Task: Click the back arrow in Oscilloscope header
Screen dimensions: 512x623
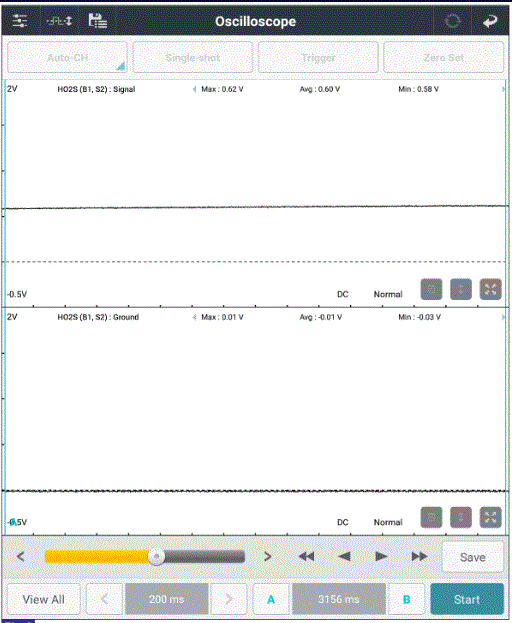Action: point(490,21)
